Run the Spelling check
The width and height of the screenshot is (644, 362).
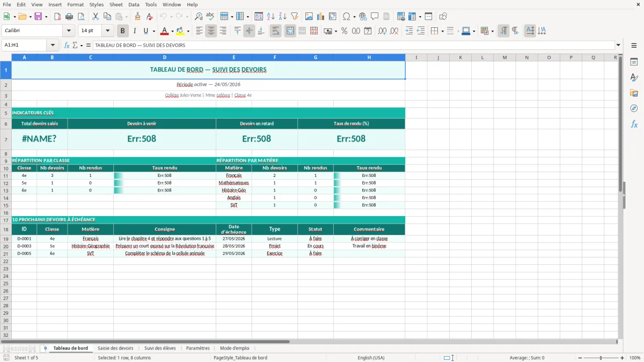coord(210,17)
